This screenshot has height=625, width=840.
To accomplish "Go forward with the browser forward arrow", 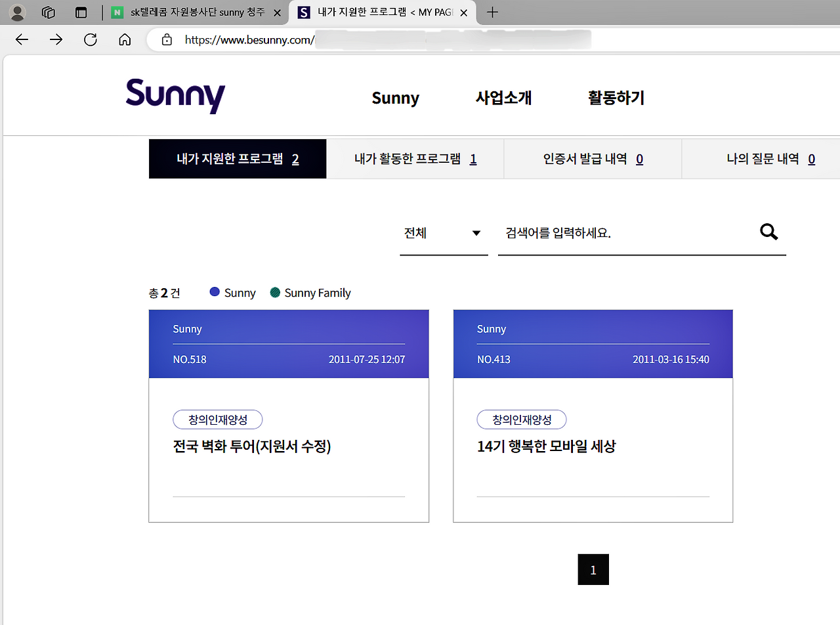I will [56, 39].
